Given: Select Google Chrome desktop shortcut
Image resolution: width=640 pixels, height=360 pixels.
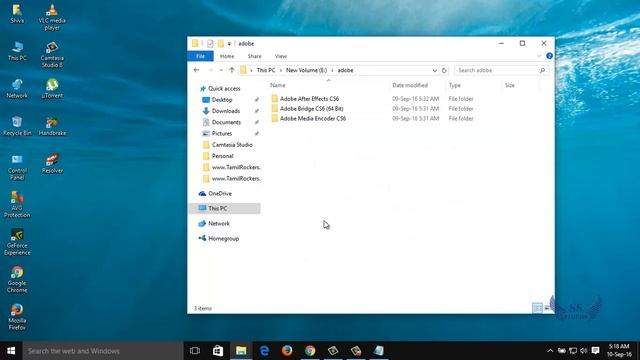Looking at the screenshot, I should click(17, 280).
